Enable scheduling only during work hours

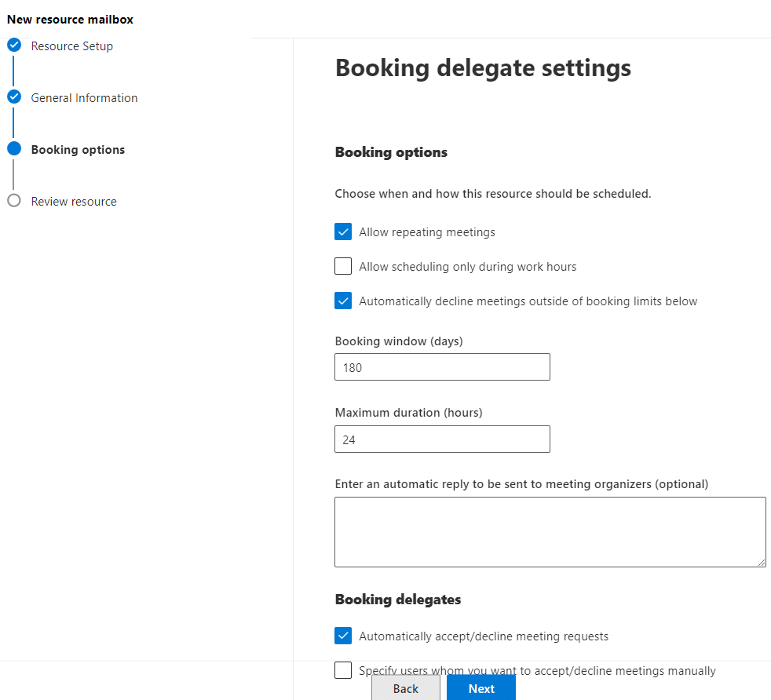[343, 266]
